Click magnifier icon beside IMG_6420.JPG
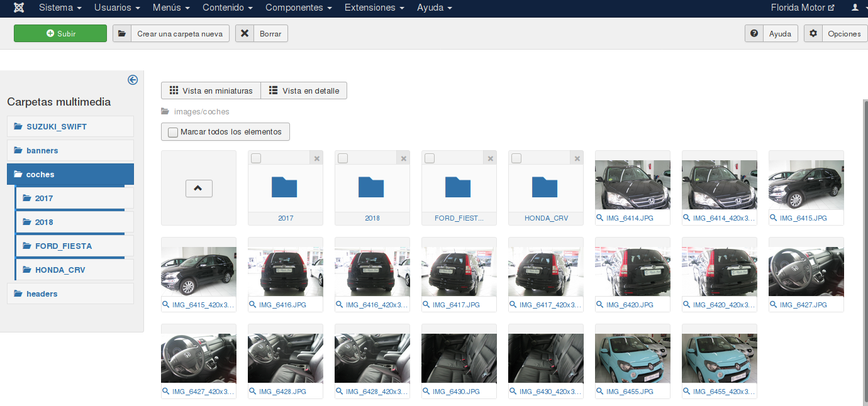This screenshot has height=406, width=868. coord(599,305)
